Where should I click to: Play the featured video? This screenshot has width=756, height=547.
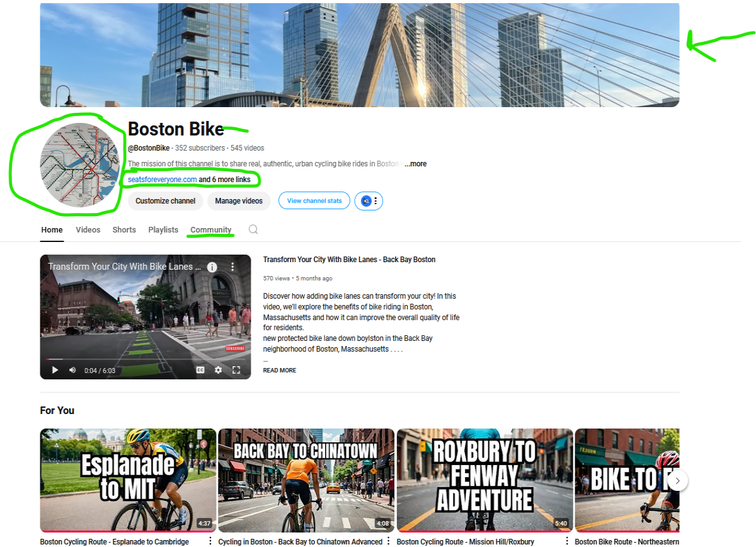pyautogui.click(x=55, y=370)
